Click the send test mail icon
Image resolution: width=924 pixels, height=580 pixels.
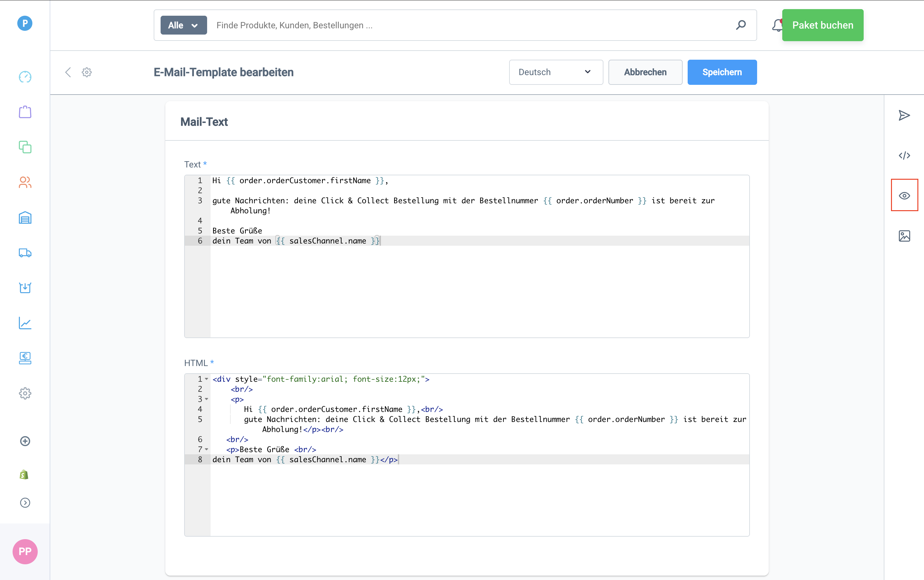pyautogui.click(x=904, y=115)
